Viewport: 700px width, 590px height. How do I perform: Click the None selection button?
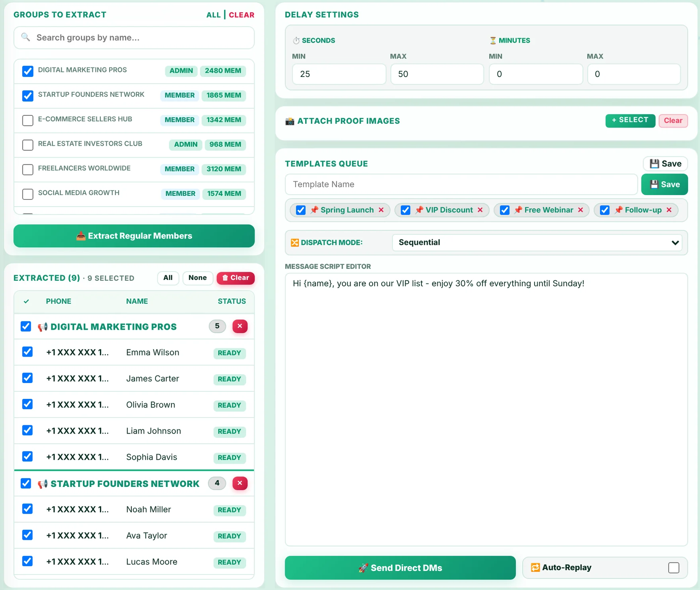click(x=198, y=278)
